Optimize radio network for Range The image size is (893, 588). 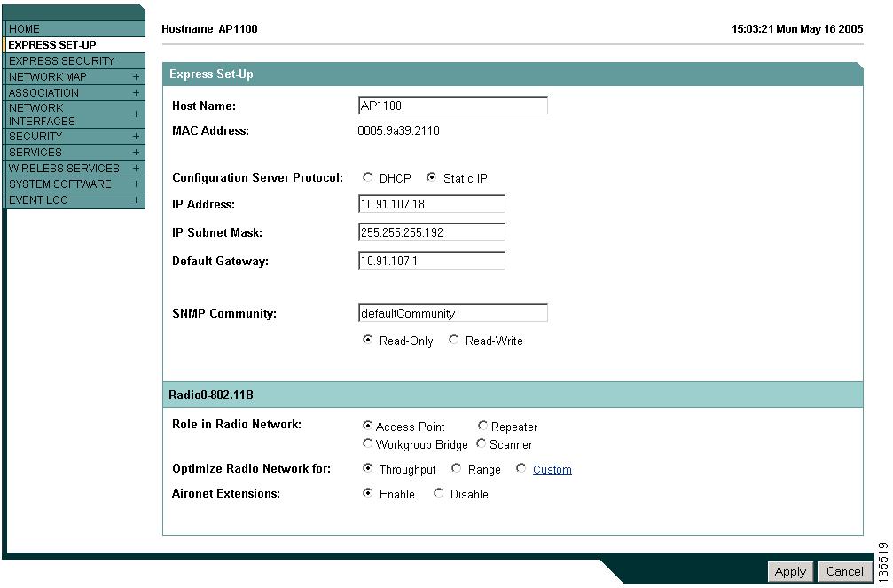pyautogui.click(x=456, y=468)
